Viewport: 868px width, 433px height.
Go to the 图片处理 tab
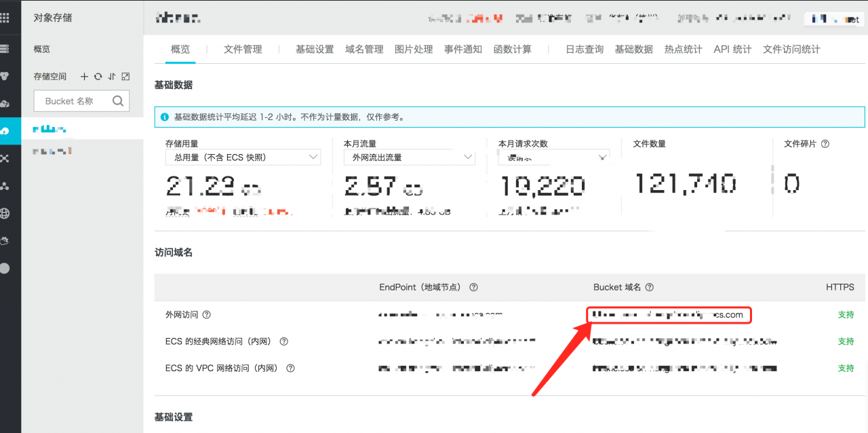[x=414, y=50]
